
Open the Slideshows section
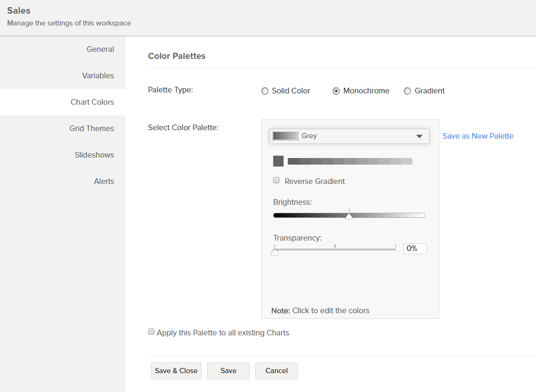click(x=94, y=155)
